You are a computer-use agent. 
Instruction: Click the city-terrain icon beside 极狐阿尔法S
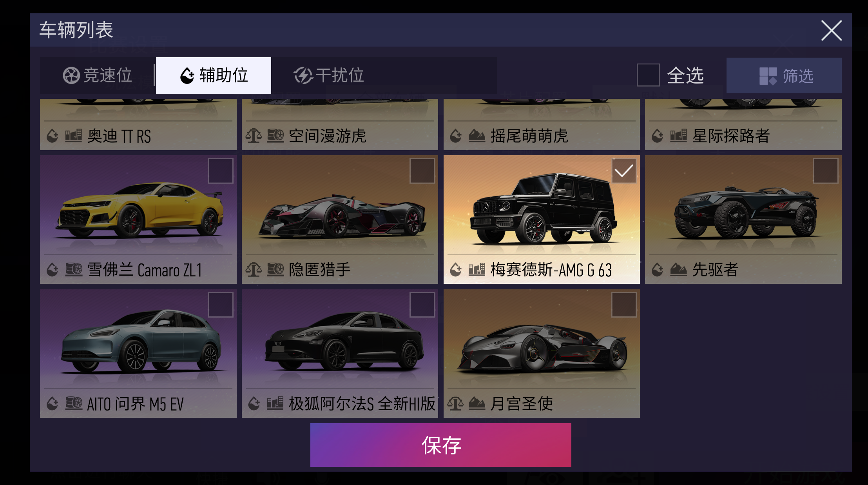[275, 403]
